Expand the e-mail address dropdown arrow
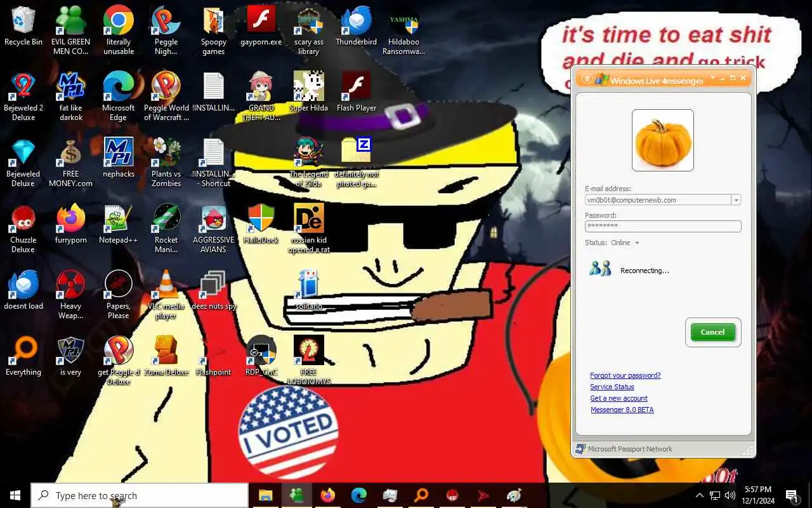This screenshot has width=812, height=508. pos(736,200)
